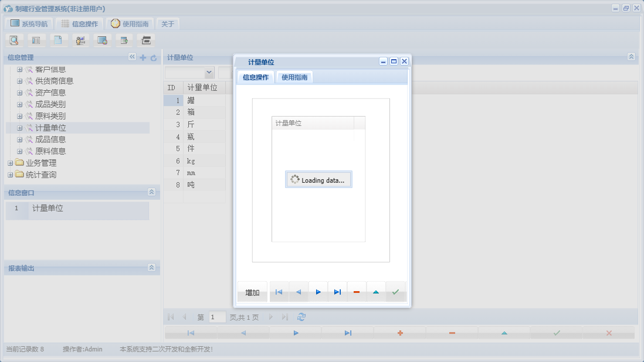This screenshot has width=644, height=362.
Task: Click bottom toolbar teal up-arrow button
Action: click(x=504, y=333)
